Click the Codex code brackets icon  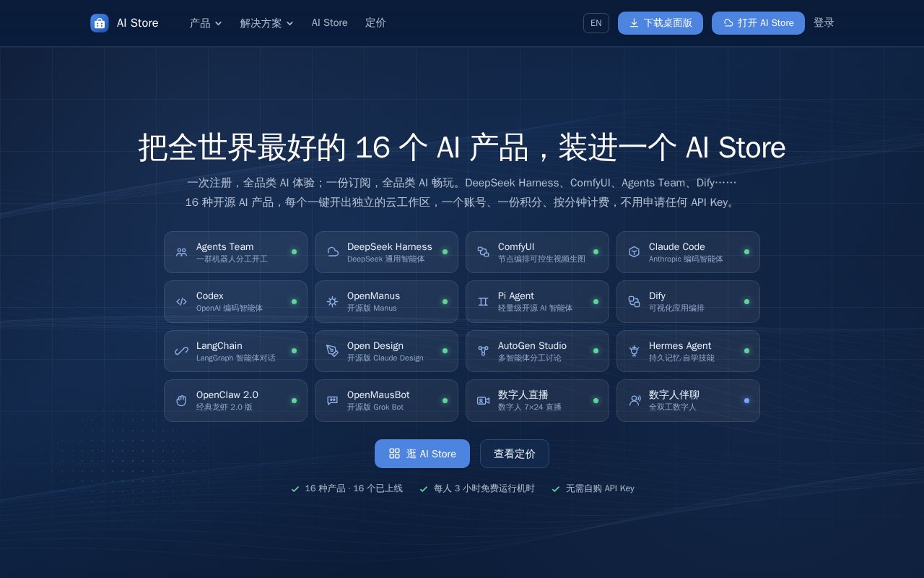coord(181,301)
